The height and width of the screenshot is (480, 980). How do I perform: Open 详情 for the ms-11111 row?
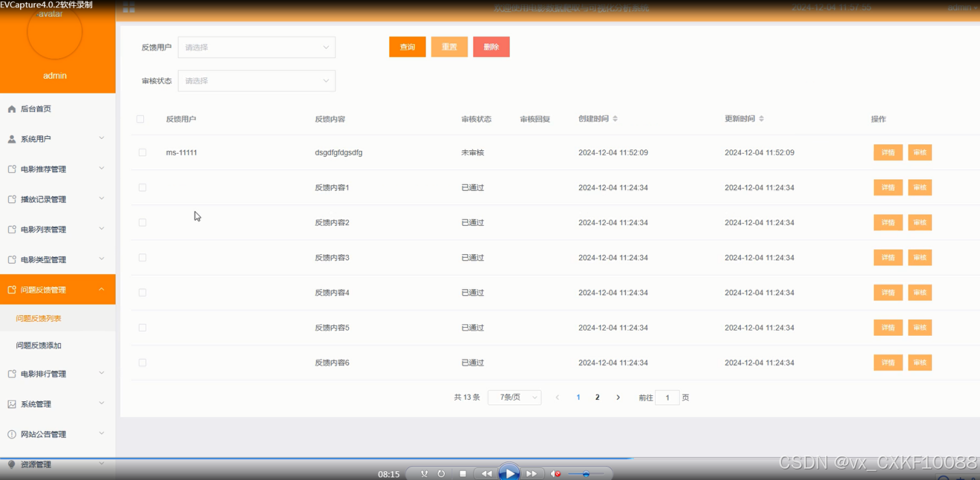pos(888,152)
